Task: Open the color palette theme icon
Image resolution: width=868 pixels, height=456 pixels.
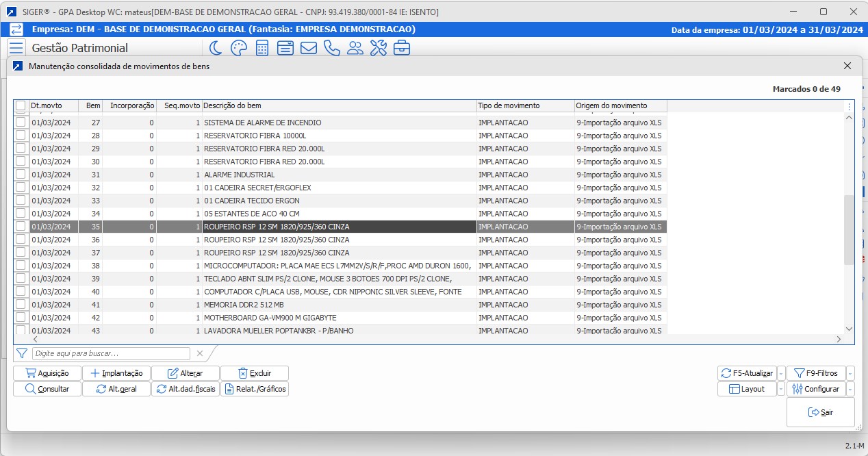Action: 238,48
